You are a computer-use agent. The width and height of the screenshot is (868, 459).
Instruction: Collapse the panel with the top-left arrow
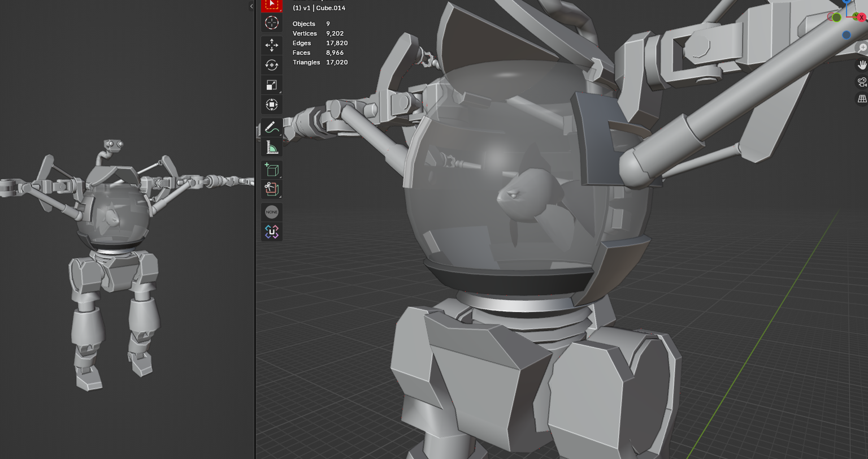click(x=251, y=6)
